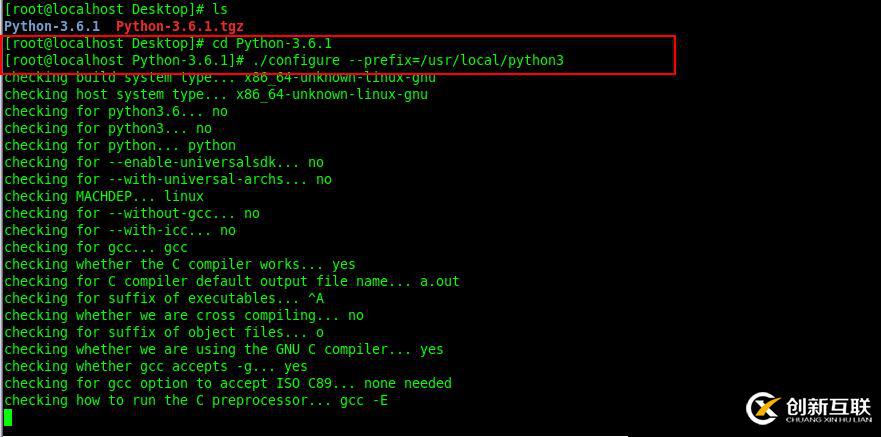Viewport: 881px width, 437px height.
Task: Click the orange X watermark logo
Action: pyautogui.click(x=765, y=409)
